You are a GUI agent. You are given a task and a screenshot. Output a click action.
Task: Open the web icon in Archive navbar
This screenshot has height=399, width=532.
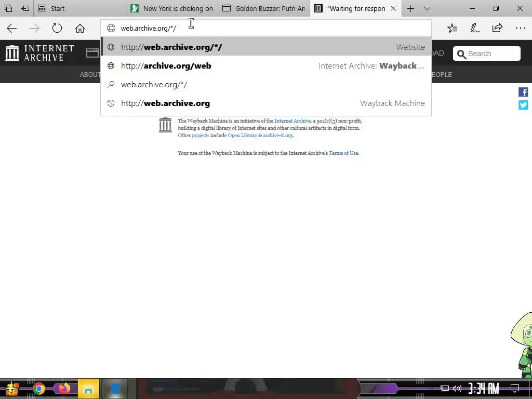tap(92, 53)
